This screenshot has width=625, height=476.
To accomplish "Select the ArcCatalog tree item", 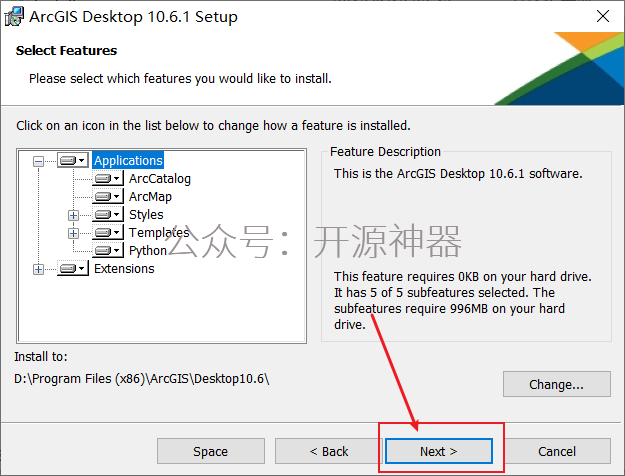I will pos(160,179).
